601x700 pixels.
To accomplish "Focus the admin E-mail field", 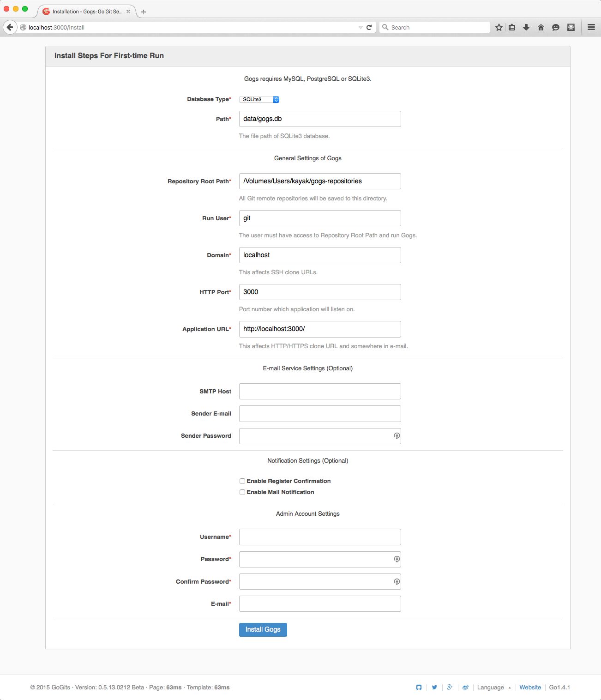I will pos(320,603).
